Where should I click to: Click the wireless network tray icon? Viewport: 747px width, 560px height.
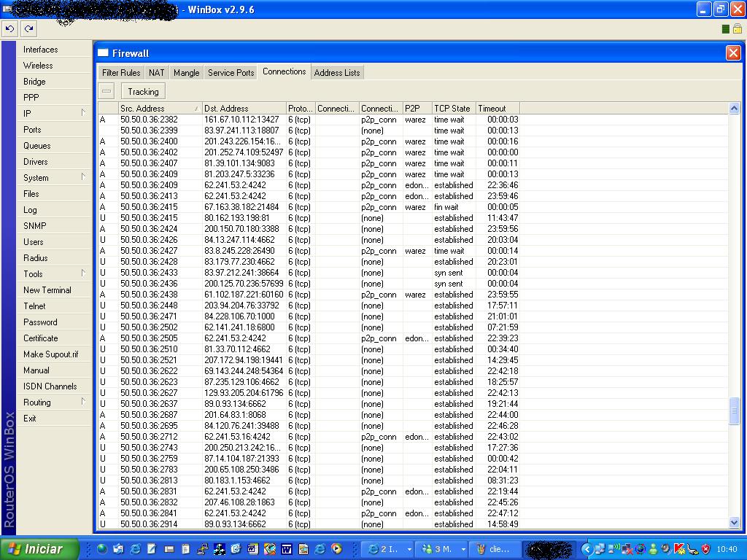[x=614, y=548]
